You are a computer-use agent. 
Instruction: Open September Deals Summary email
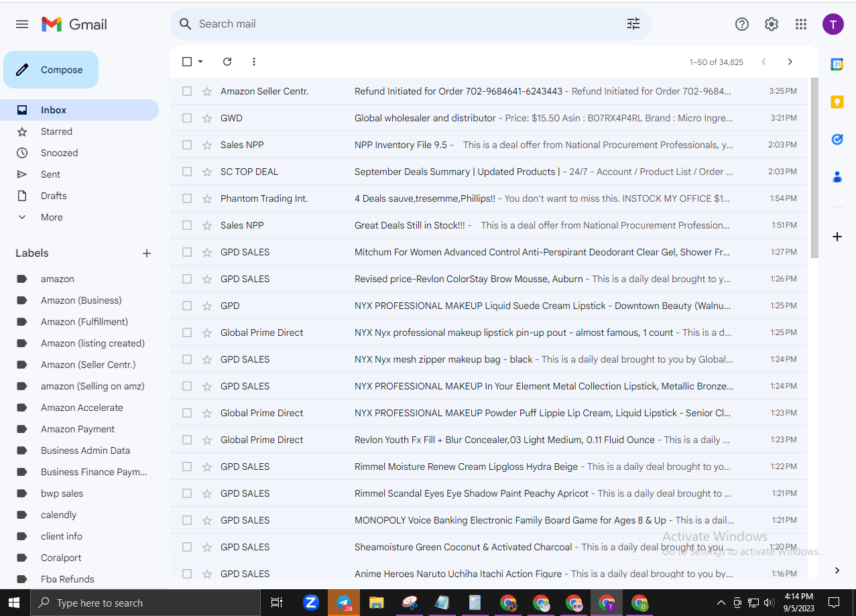[x=488, y=172]
